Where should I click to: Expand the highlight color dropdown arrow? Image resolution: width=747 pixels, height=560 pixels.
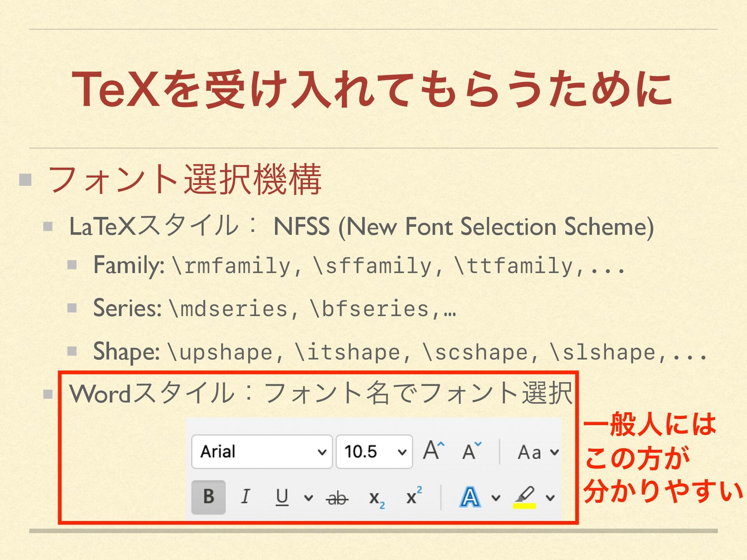pos(550,497)
